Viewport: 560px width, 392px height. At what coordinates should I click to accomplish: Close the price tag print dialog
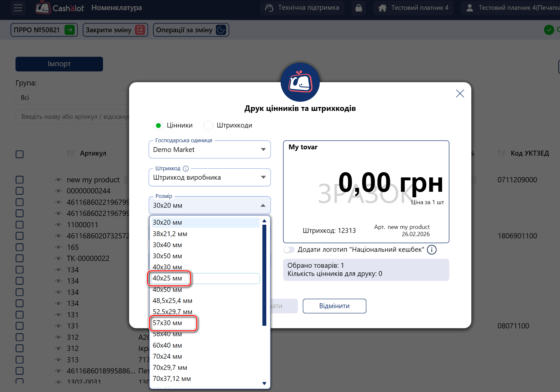point(460,94)
